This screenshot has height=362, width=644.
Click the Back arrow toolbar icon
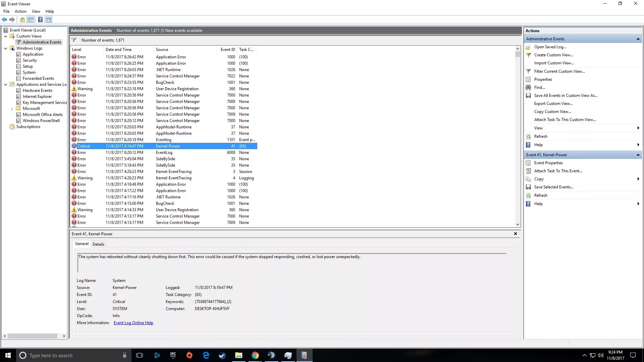tap(4, 20)
